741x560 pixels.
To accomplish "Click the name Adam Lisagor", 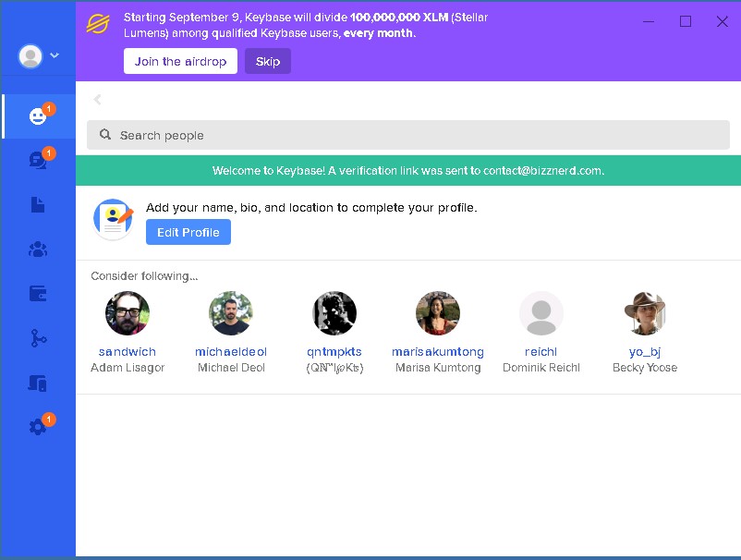I will [128, 367].
